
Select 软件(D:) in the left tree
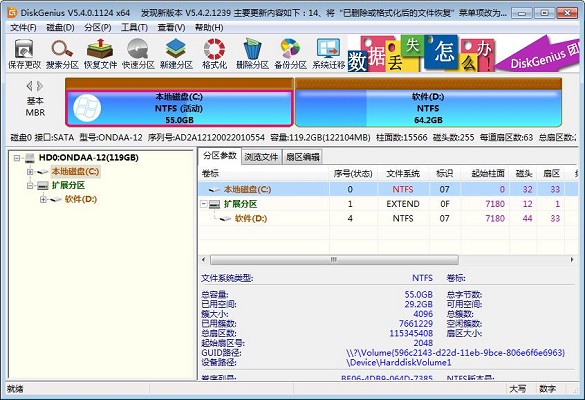point(81,199)
